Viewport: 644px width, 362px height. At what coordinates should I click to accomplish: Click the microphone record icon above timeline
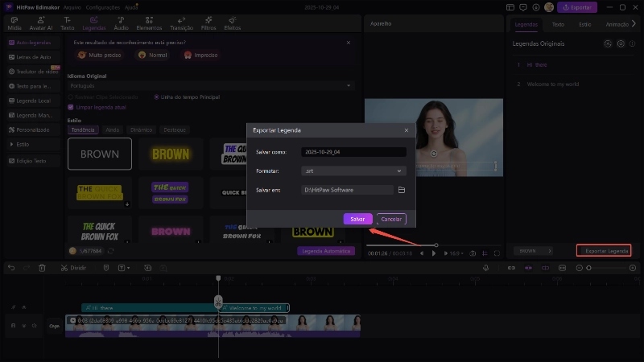pyautogui.click(x=485, y=268)
